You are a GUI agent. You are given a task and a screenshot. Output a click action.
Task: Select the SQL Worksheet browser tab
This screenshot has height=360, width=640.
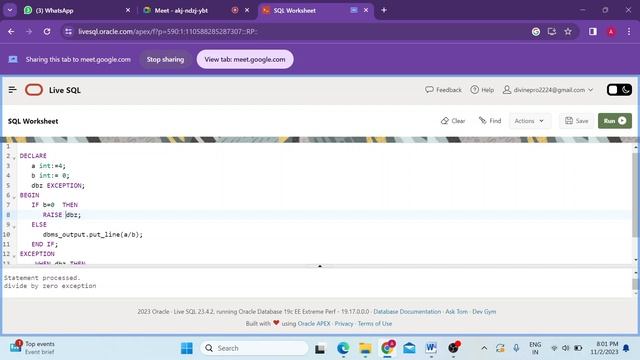(315, 10)
